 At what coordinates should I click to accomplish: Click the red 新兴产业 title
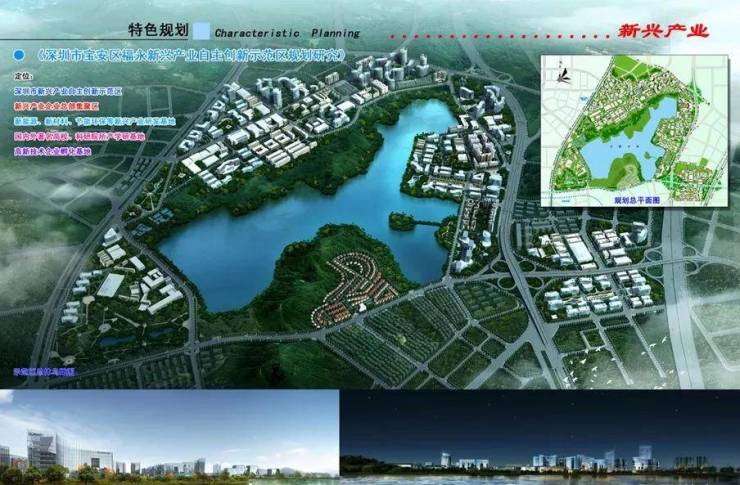pos(663,31)
